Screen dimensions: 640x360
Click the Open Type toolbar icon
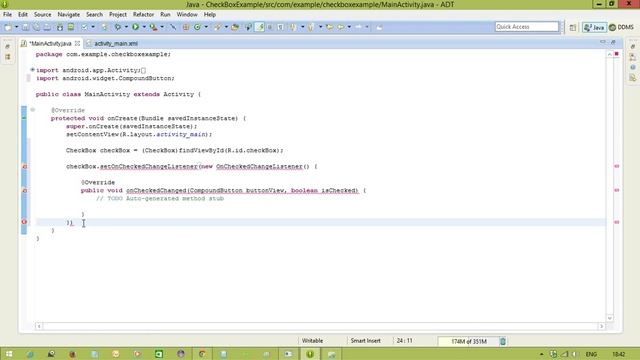(x=218, y=27)
